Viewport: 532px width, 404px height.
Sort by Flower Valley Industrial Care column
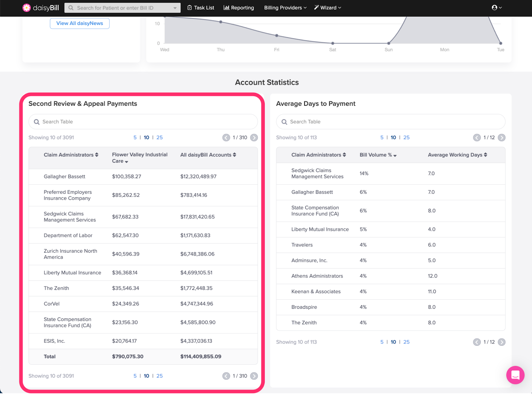pyautogui.click(x=140, y=158)
